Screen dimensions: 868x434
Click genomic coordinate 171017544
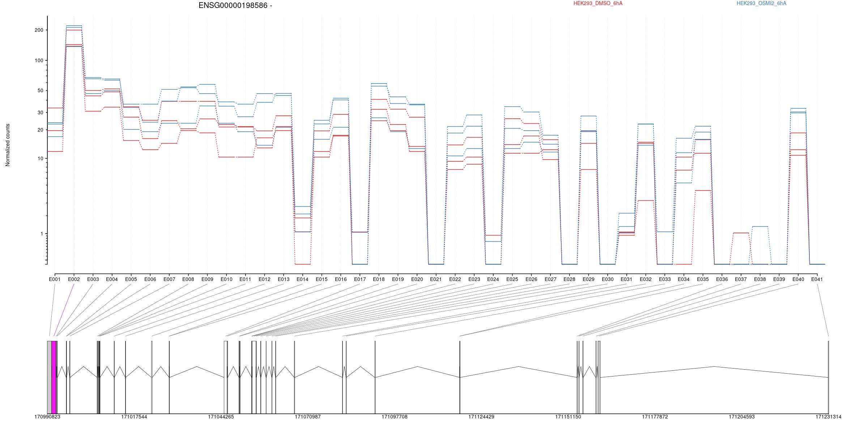[134, 417]
